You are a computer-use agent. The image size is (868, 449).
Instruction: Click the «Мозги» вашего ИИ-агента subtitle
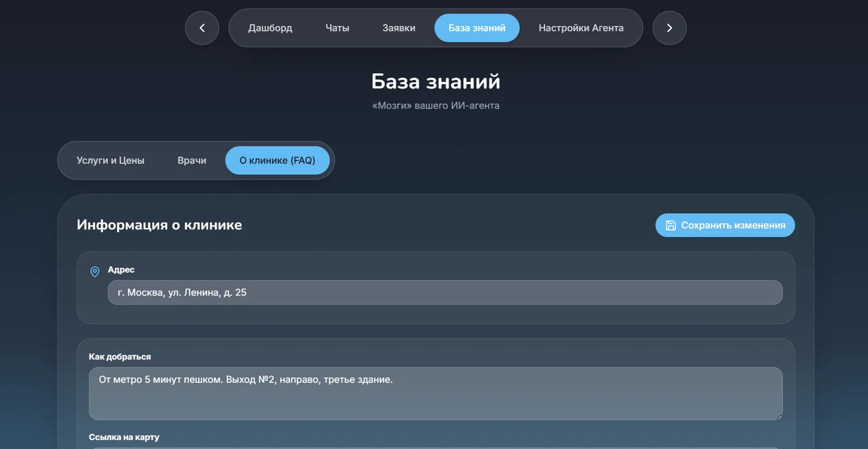coord(436,106)
